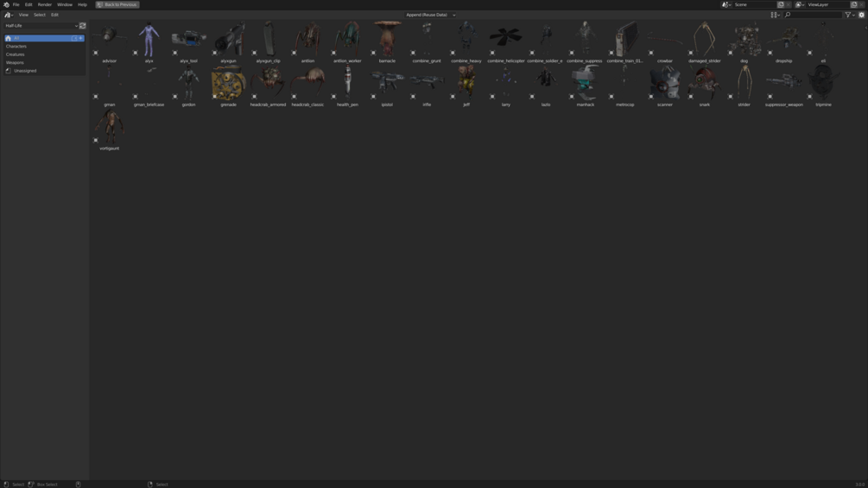Click the Scene name field
The image size is (868, 488).
pos(755,4)
